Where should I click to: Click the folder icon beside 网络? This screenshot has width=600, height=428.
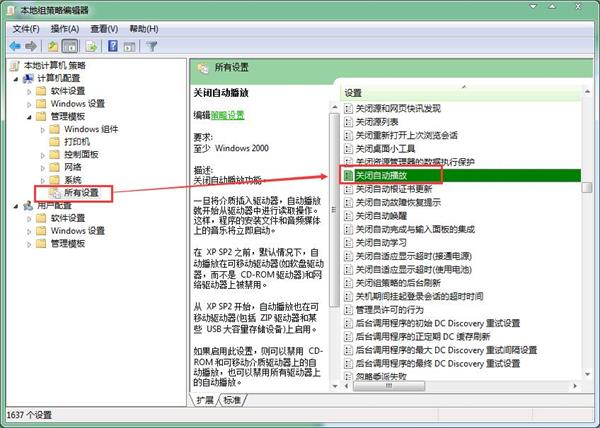pyautogui.click(x=54, y=167)
